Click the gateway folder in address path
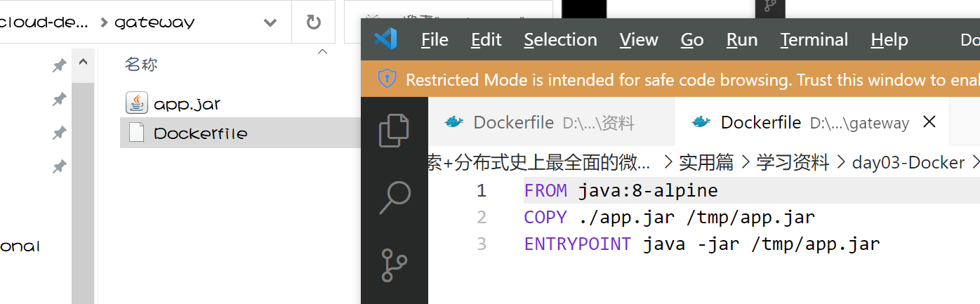Image resolution: width=980 pixels, height=304 pixels. click(154, 22)
